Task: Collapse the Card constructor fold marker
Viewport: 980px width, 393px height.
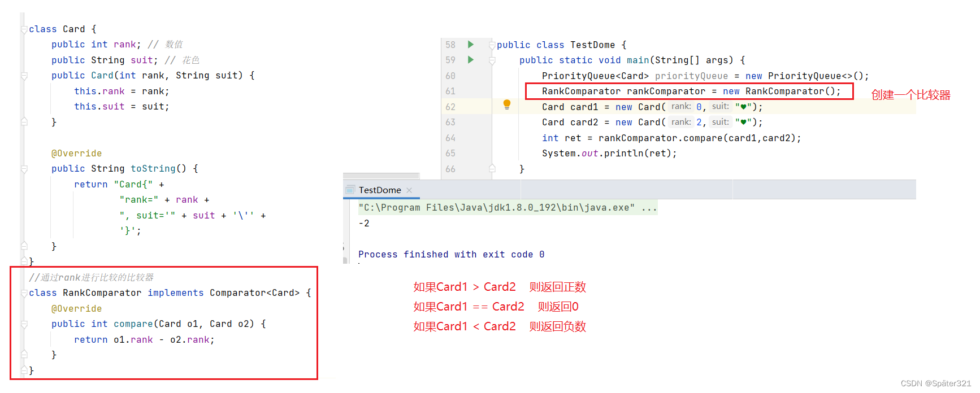Action: [24, 76]
